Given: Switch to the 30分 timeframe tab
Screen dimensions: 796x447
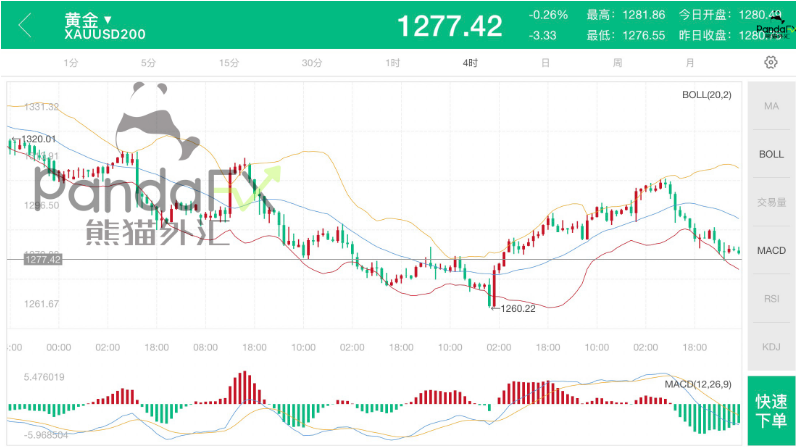Looking at the screenshot, I should 312,63.
